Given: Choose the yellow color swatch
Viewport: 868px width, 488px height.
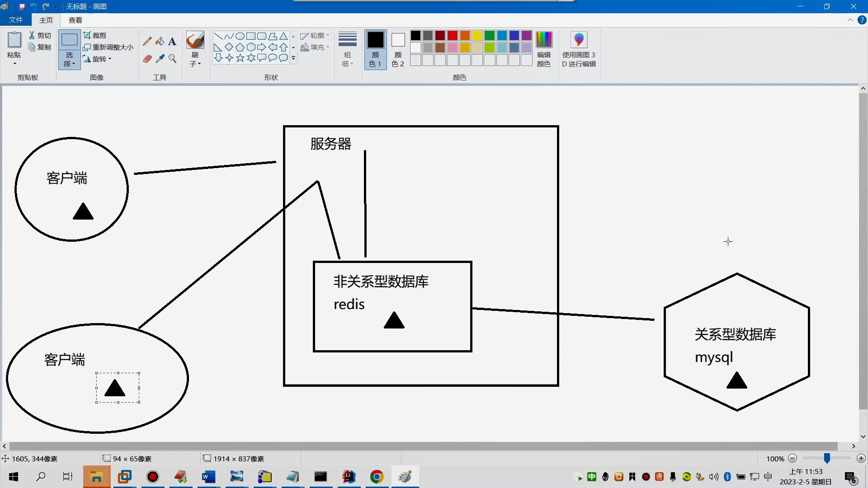Looking at the screenshot, I should pyautogui.click(x=477, y=35).
